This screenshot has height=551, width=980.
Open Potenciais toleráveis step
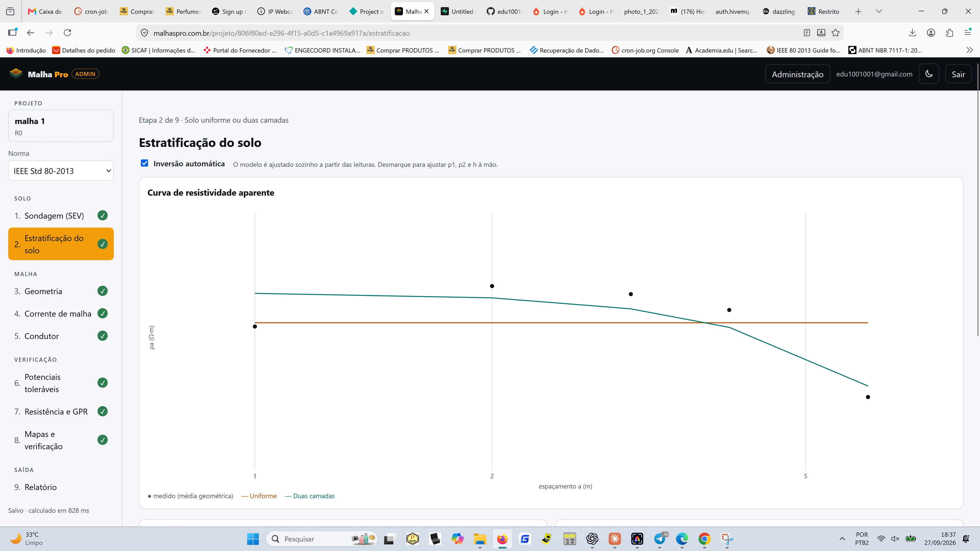tap(61, 383)
